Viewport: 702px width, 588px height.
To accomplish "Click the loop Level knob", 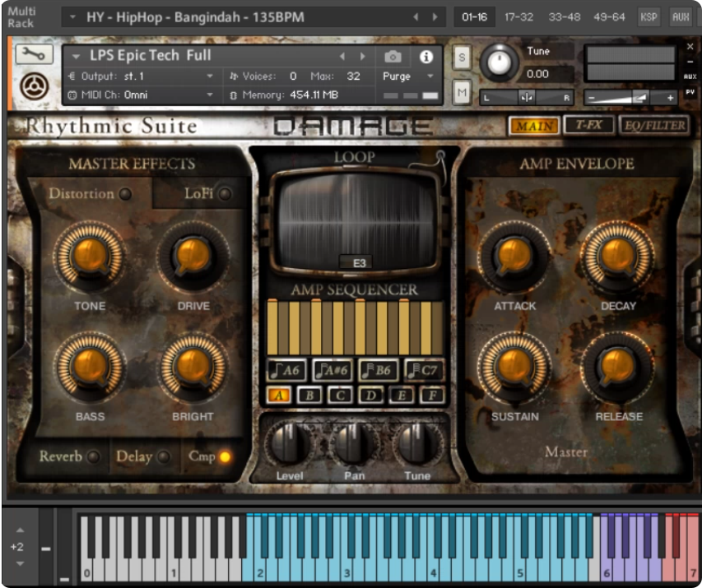I will 289,444.
